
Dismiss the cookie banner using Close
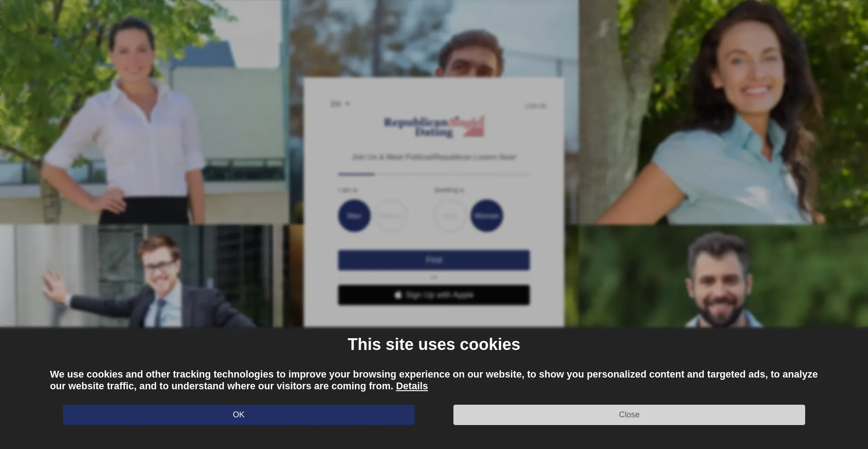click(629, 415)
